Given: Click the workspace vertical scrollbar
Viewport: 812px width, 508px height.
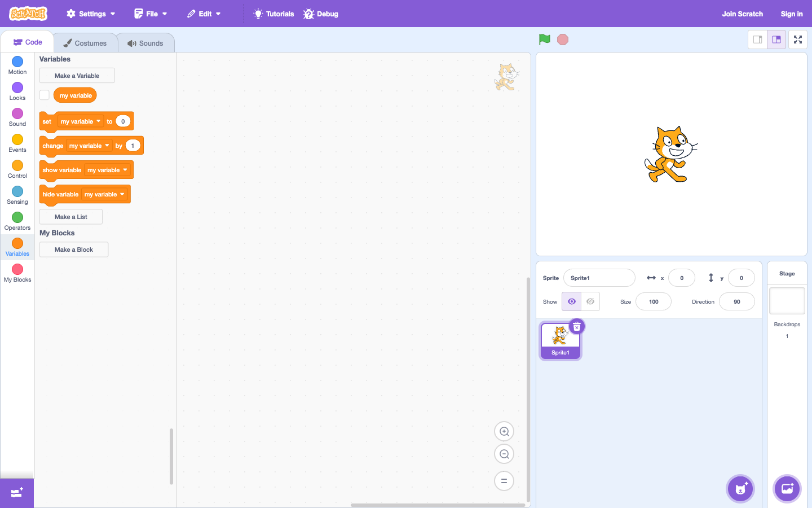Looking at the screenshot, I should (528, 389).
